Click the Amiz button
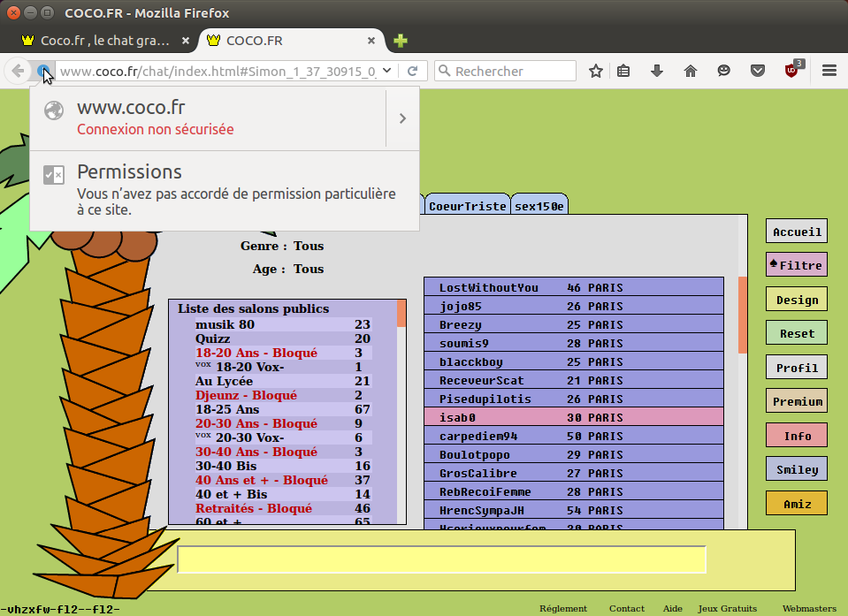 click(797, 504)
